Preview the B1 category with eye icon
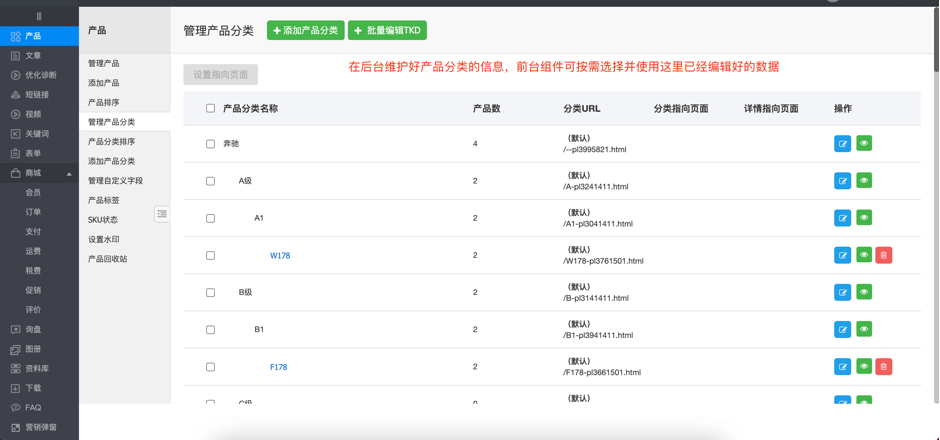 (x=864, y=329)
